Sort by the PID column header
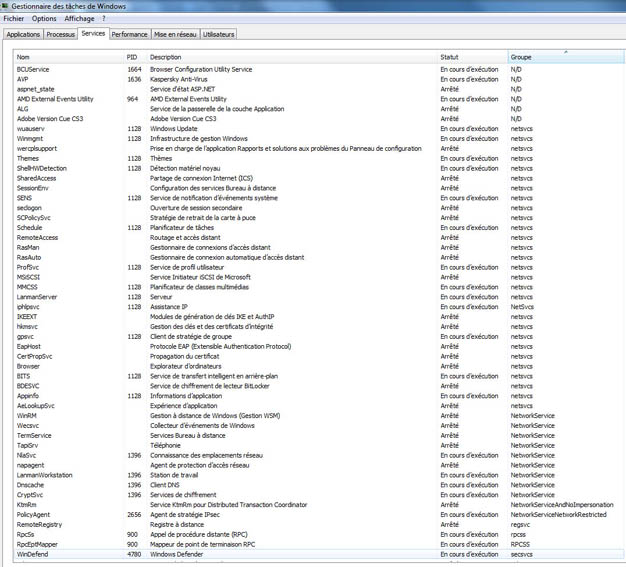This screenshot has height=567, width=626. [x=136, y=57]
